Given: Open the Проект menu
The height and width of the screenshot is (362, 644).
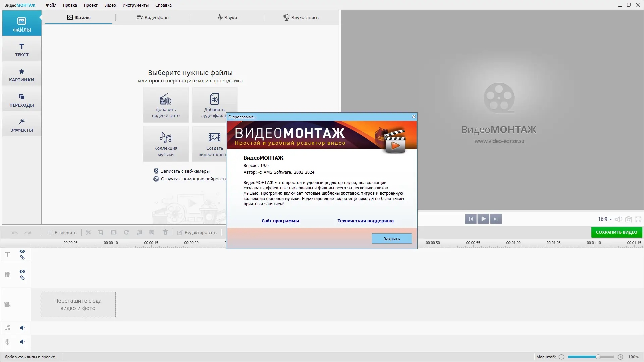Looking at the screenshot, I should 91,5.
